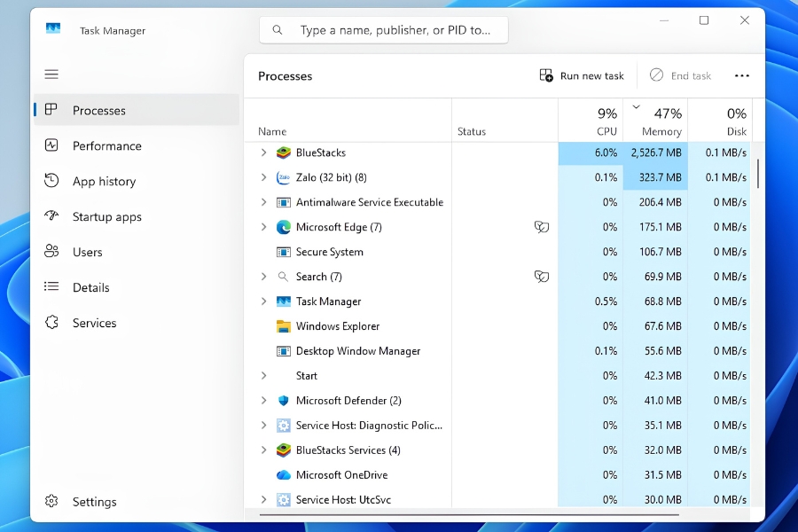
Task: Click the Settings gear icon
Action: [x=51, y=501]
